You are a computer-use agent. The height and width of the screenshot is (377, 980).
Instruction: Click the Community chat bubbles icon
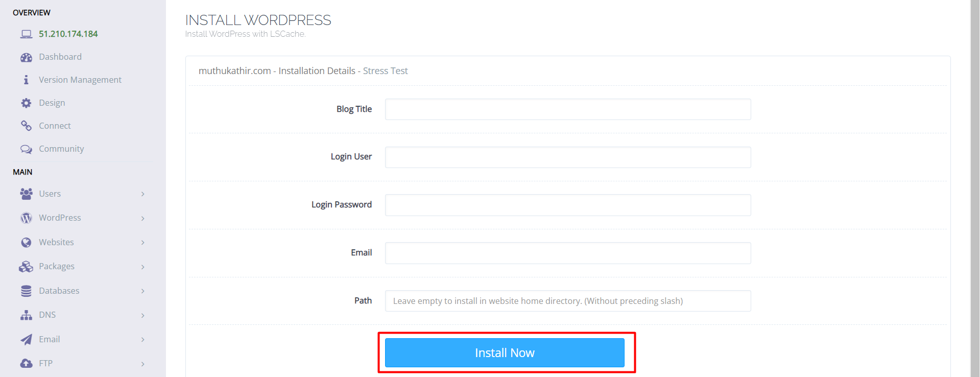click(x=26, y=149)
